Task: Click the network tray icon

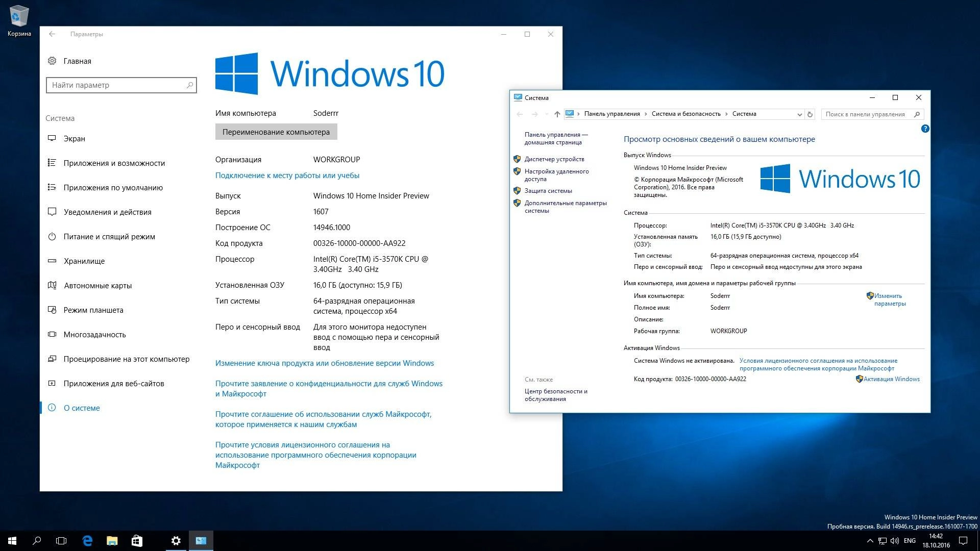Action: (x=883, y=541)
